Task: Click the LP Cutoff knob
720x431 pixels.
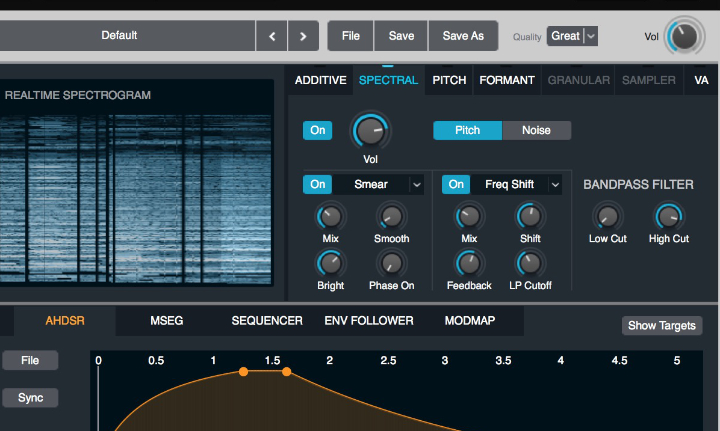Action: [530, 264]
